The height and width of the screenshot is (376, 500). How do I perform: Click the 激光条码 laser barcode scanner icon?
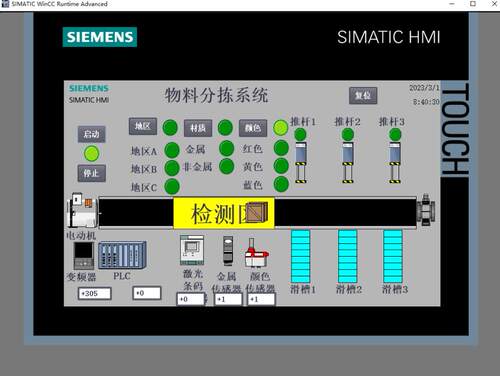[192, 250]
